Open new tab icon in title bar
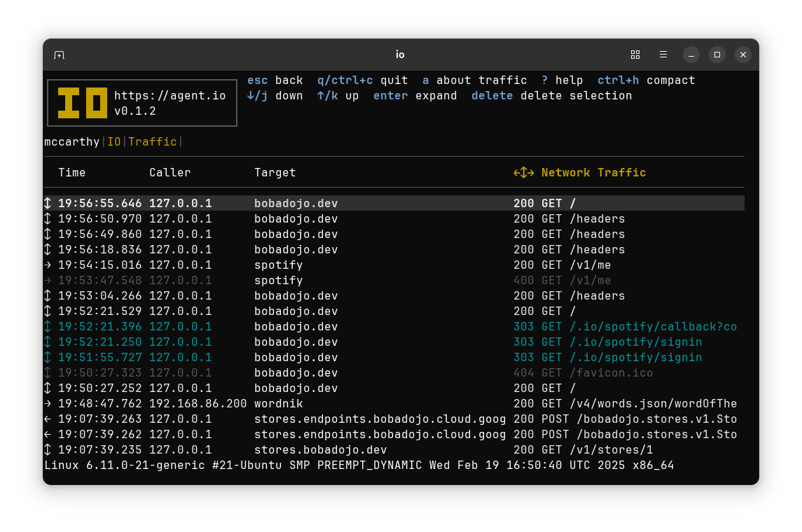This screenshot has height=532, width=802. [x=60, y=55]
